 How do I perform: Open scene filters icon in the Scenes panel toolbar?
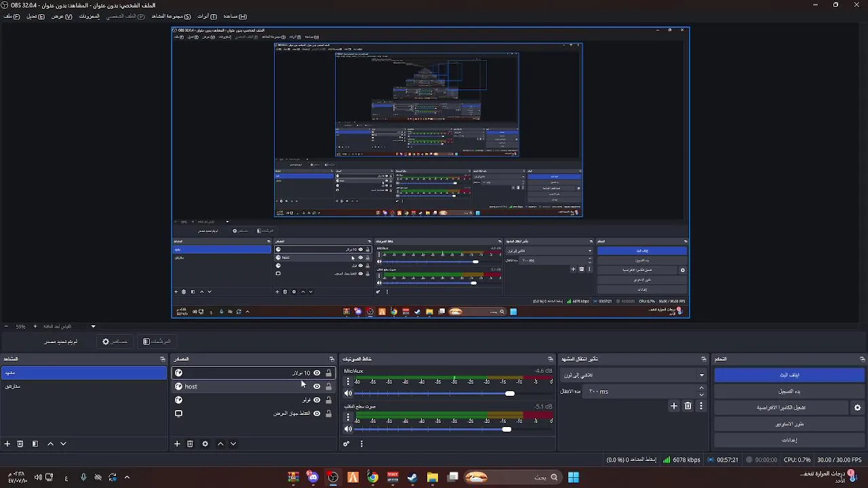[35, 444]
